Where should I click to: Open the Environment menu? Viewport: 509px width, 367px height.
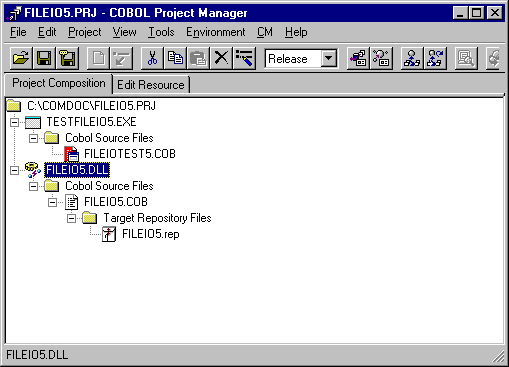(216, 32)
